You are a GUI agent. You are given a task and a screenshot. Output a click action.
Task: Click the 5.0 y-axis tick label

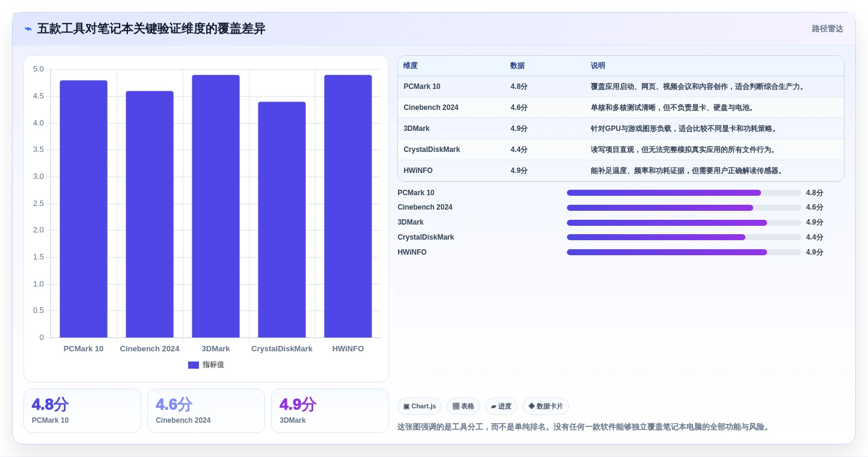38,69
